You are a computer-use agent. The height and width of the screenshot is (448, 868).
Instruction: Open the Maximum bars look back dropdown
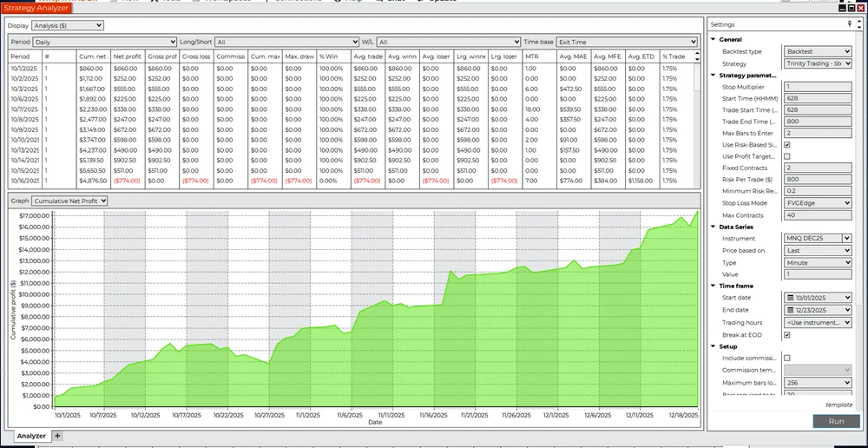[818, 383]
